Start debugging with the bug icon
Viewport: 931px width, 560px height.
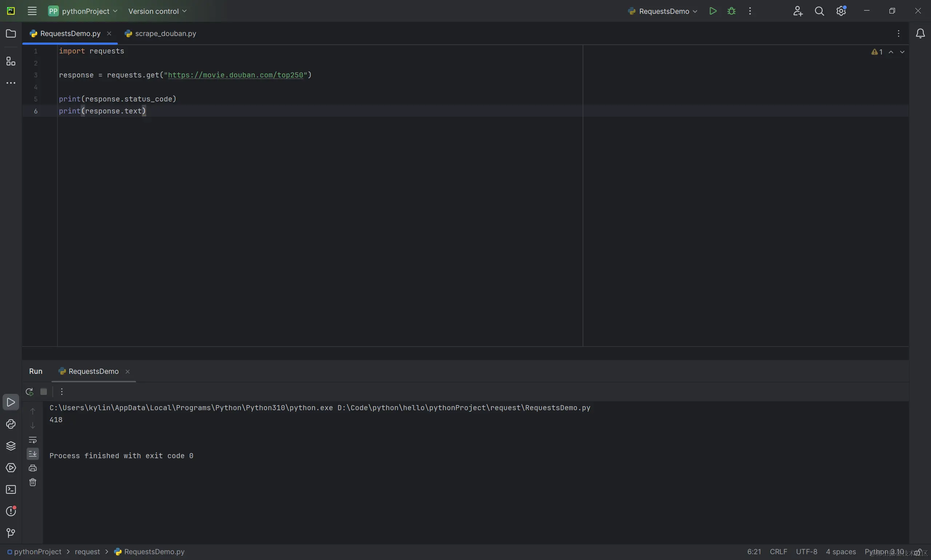[731, 11]
